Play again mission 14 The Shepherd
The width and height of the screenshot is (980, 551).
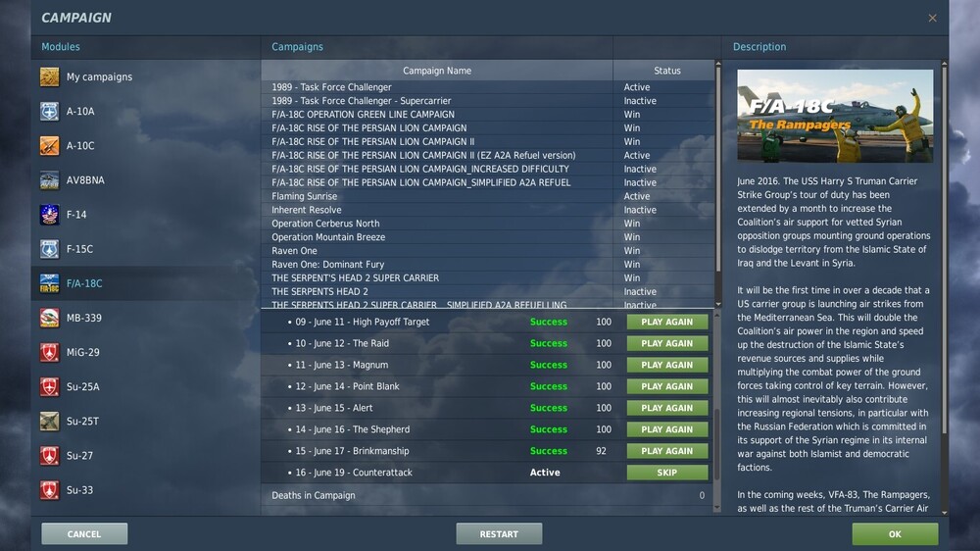click(x=666, y=429)
